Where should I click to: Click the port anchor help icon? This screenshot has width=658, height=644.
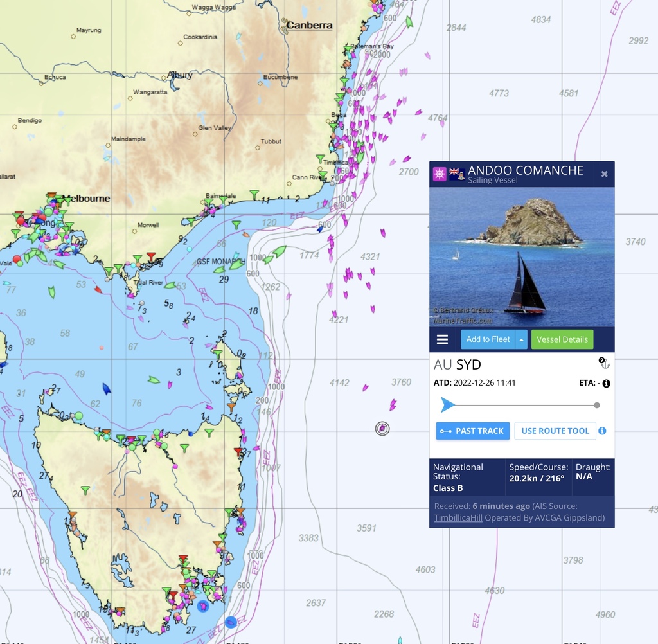pyautogui.click(x=604, y=363)
